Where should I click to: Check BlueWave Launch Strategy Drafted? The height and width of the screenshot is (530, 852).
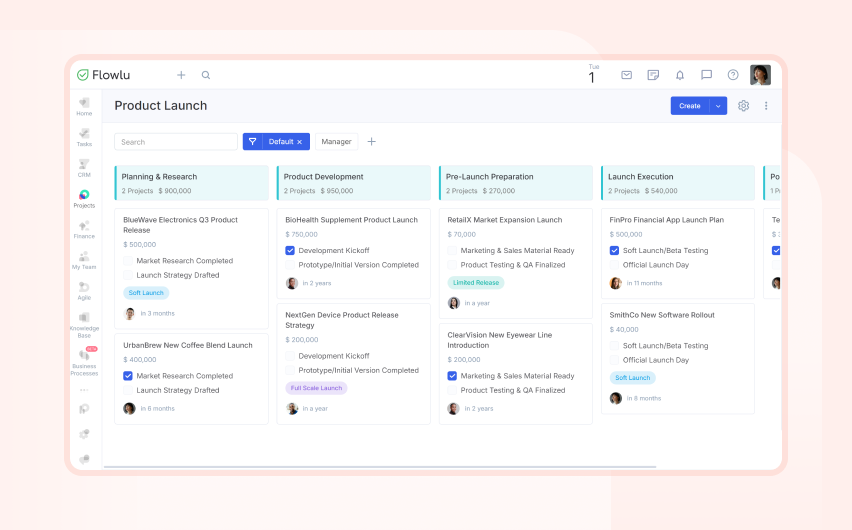(x=128, y=276)
